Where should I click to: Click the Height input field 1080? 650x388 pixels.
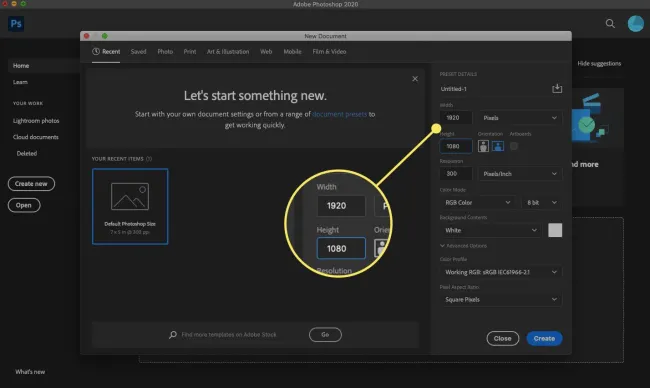click(456, 146)
